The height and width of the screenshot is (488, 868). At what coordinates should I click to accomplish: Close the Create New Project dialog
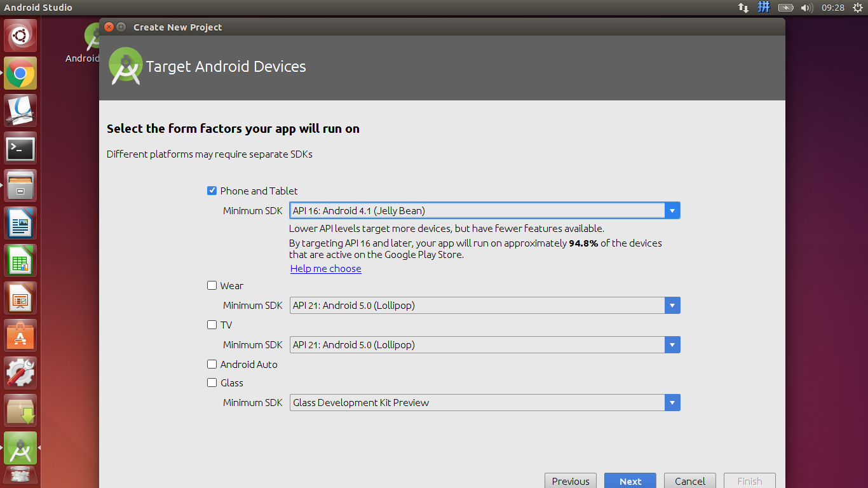tap(109, 27)
